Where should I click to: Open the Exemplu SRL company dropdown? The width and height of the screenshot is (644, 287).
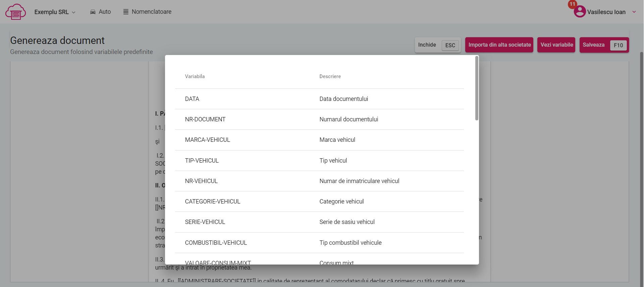click(x=55, y=12)
